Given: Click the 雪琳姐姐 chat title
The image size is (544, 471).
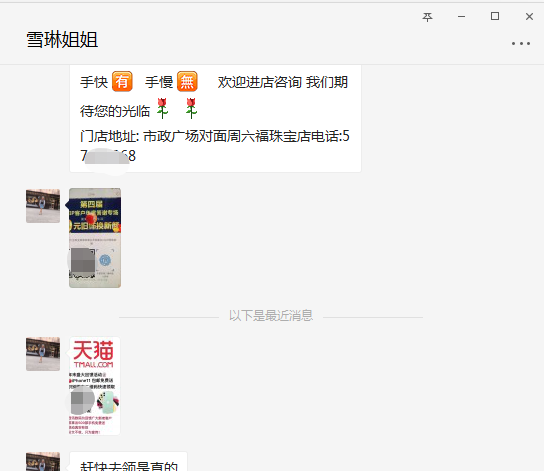Looking at the screenshot, I should tap(62, 40).
